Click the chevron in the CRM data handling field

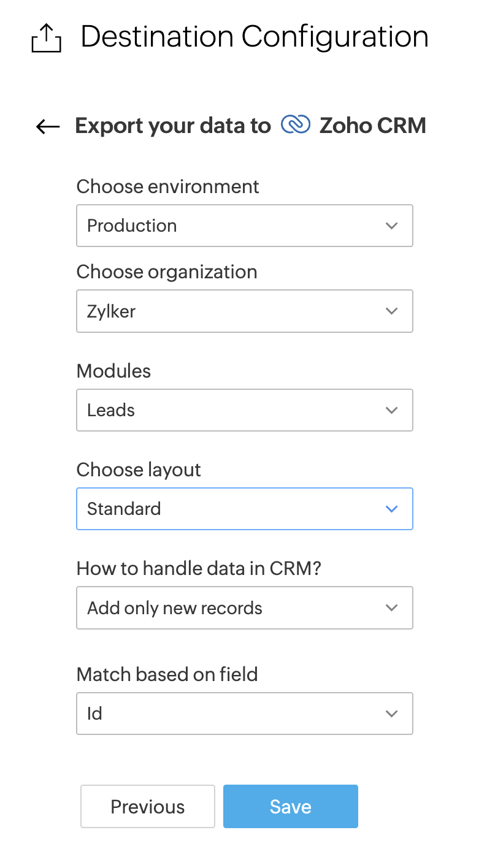(x=391, y=607)
